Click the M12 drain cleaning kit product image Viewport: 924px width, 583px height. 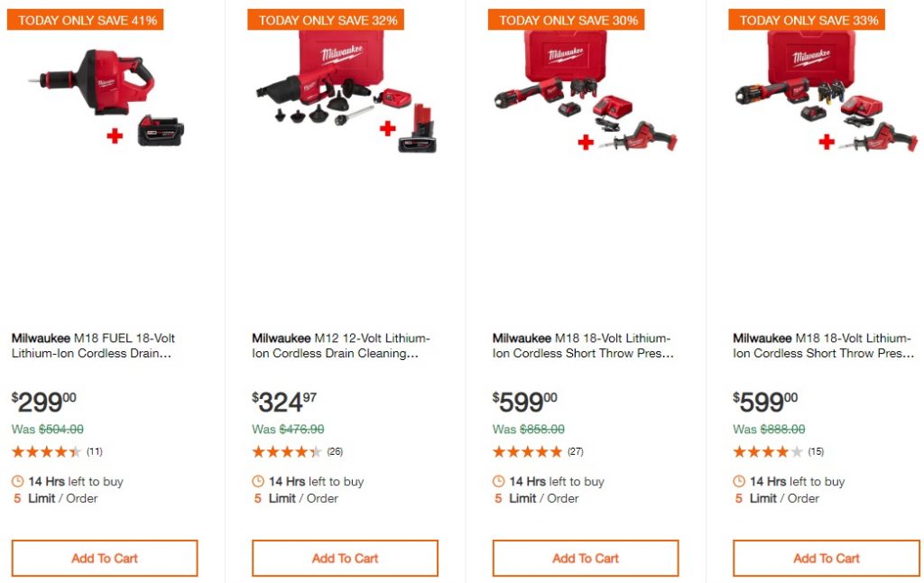(346, 93)
